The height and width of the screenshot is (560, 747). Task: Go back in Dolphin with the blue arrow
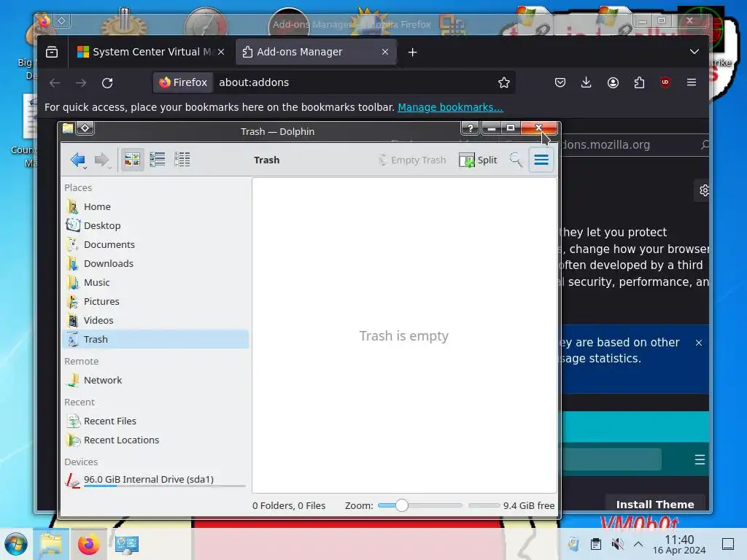pos(78,160)
